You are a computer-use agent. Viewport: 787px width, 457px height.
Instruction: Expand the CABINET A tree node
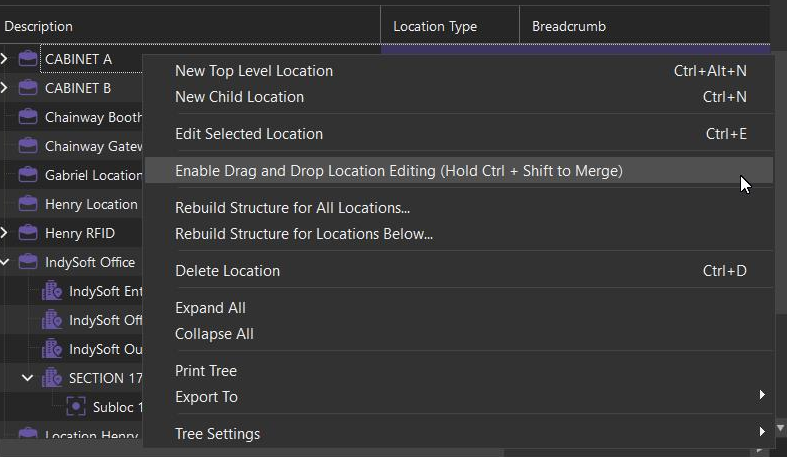click(5, 59)
